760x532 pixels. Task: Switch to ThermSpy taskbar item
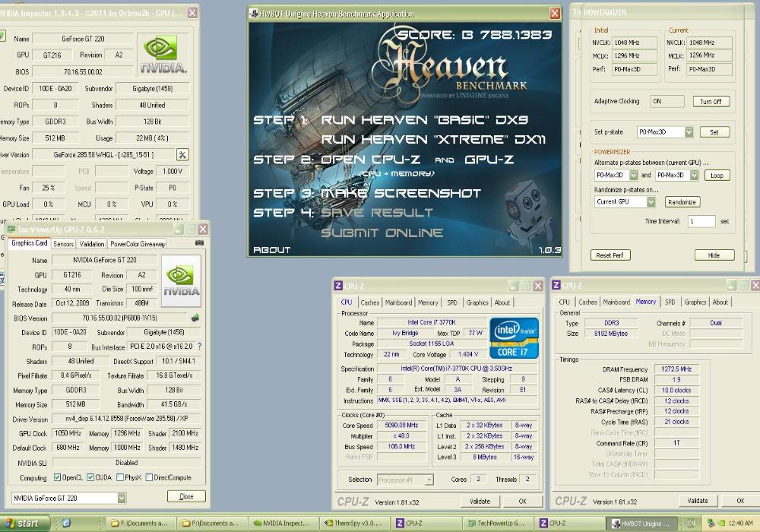tap(354, 524)
